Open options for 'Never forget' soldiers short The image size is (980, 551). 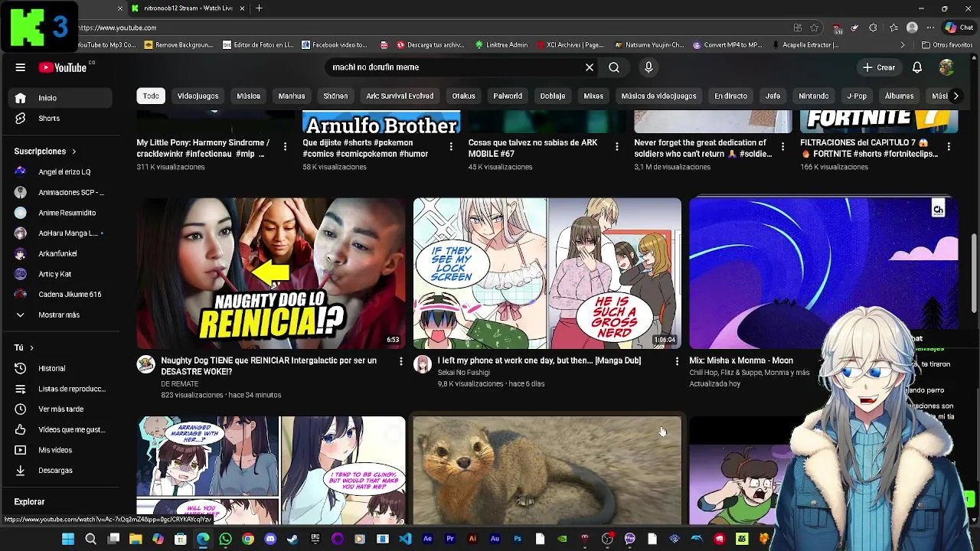point(782,146)
